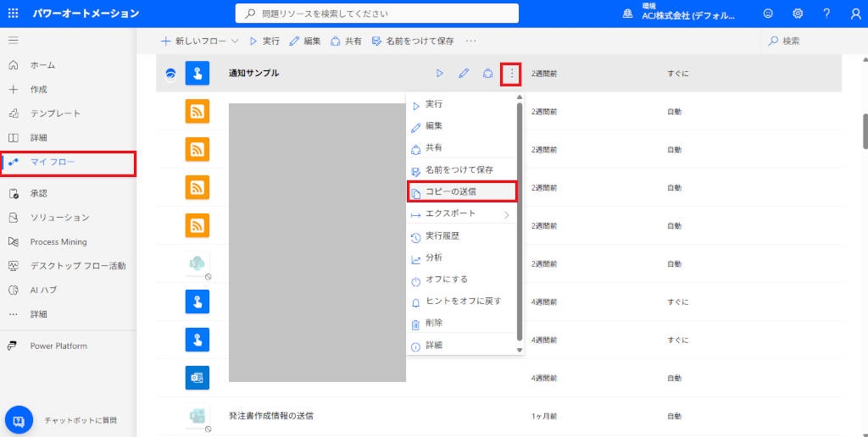Run the 通知サンプル flow with play icon
This screenshot has width=868, height=437.
(439, 74)
